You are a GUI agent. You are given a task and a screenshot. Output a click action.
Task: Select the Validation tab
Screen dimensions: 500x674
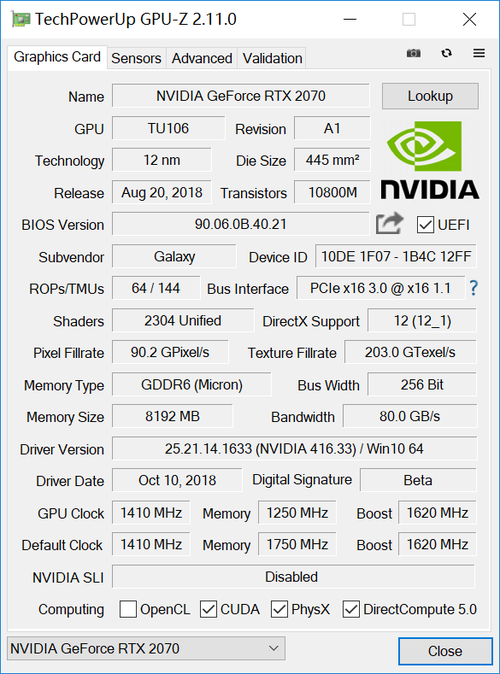pos(272,58)
